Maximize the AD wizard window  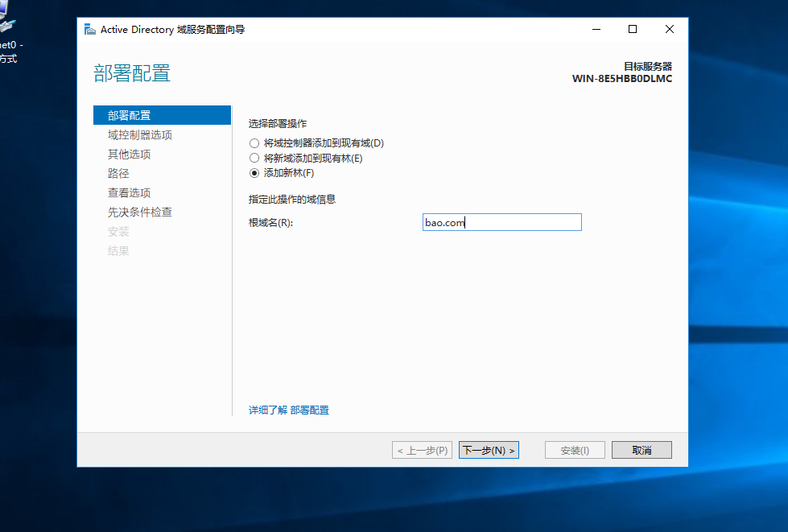click(x=633, y=29)
